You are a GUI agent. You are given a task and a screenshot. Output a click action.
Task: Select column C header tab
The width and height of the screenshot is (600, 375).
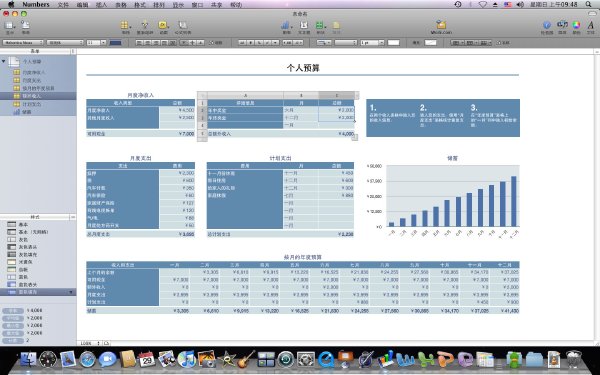point(336,95)
